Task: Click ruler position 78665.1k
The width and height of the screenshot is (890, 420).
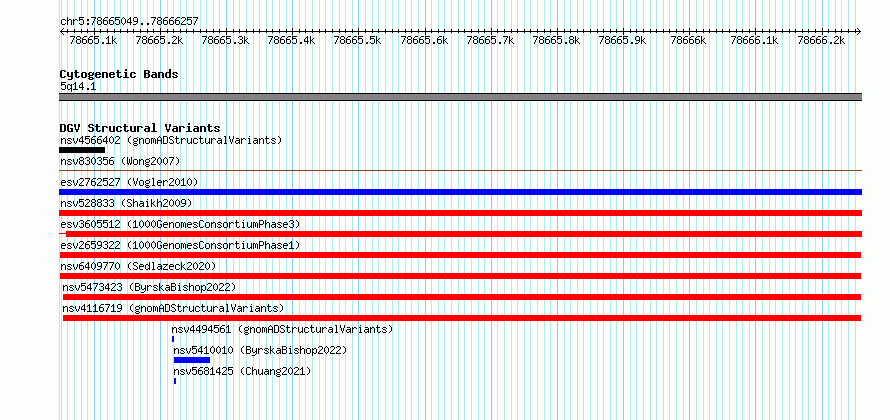Action: click(93, 40)
